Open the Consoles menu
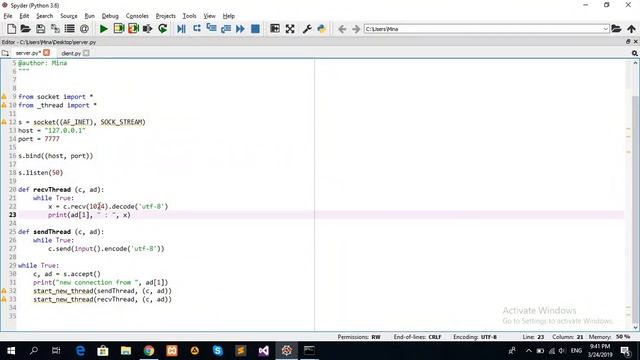This screenshot has width=640, height=360. click(137, 16)
